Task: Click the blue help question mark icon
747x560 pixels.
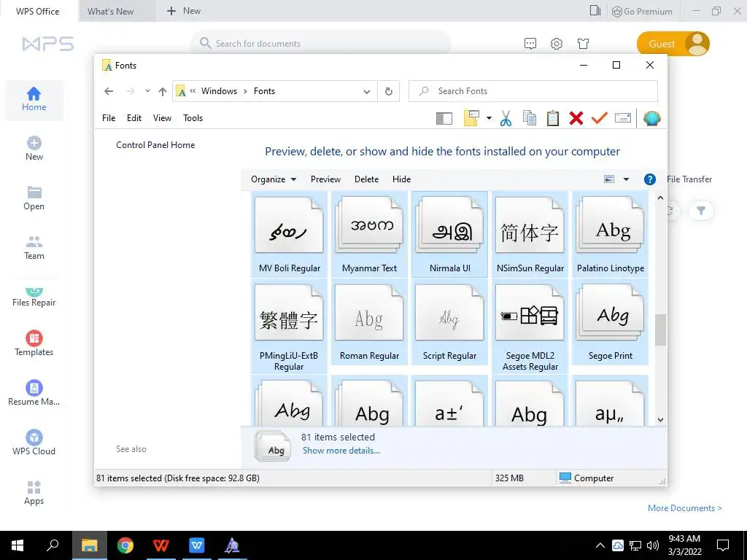Action: pos(650,179)
